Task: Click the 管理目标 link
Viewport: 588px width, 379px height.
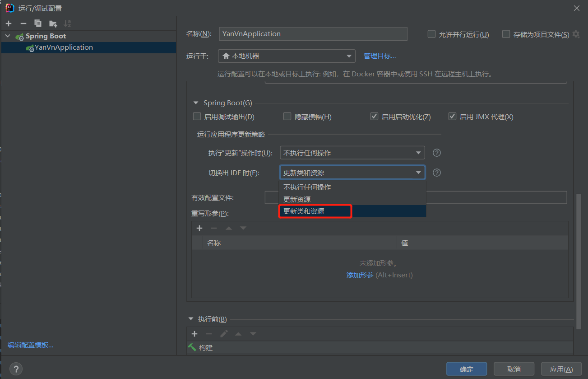Action: [x=380, y=56]
